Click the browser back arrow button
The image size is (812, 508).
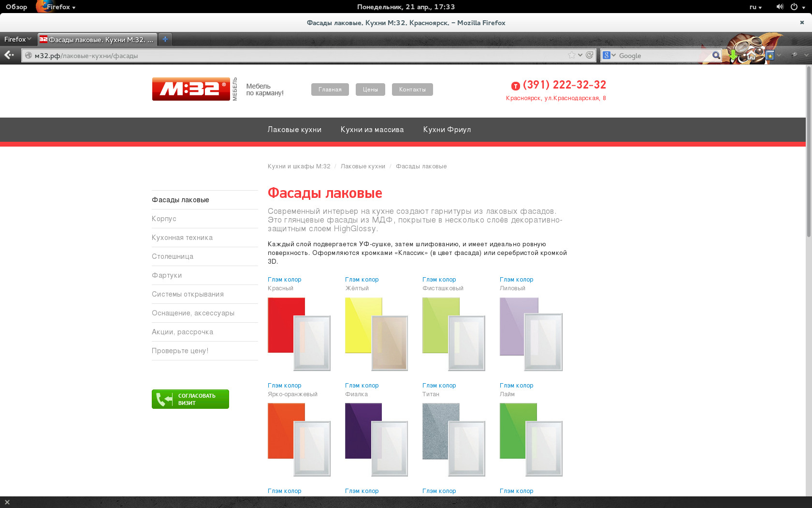(x=9, y=55)
